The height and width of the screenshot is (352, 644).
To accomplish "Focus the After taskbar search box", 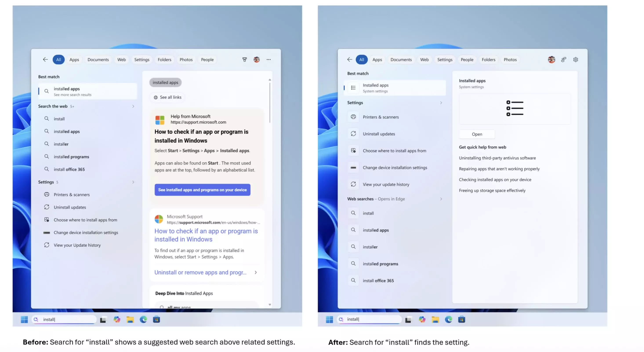I will coord(369,319).
